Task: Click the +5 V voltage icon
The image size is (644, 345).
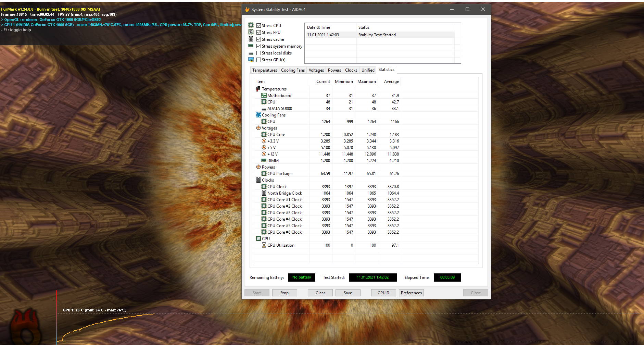Action: click(264, 147)
